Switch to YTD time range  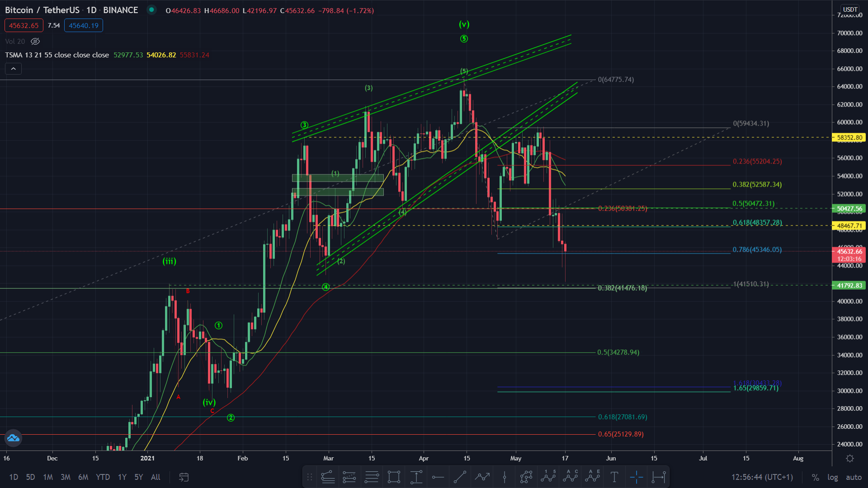coord(103,477)
